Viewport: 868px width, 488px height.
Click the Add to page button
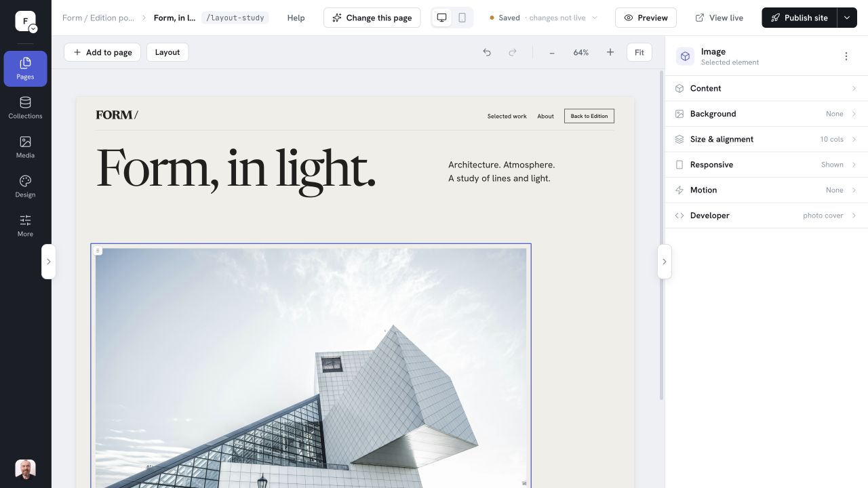(x=102, y=52)
